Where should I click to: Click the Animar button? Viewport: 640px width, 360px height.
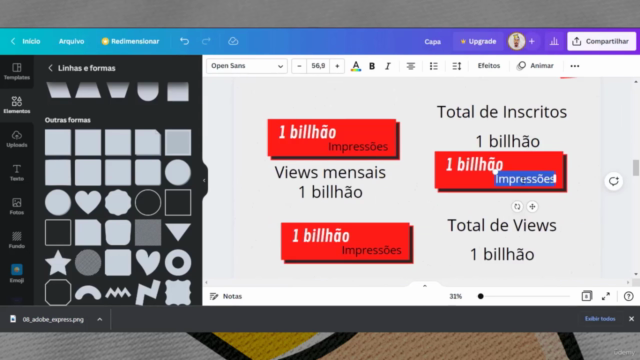point(535,66)
